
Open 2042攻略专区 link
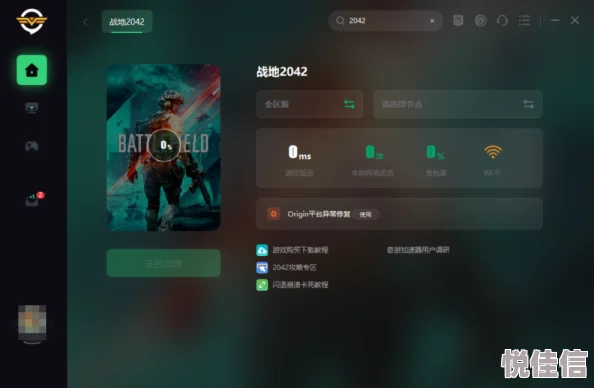pyautogui.click(x=294, y=268)
